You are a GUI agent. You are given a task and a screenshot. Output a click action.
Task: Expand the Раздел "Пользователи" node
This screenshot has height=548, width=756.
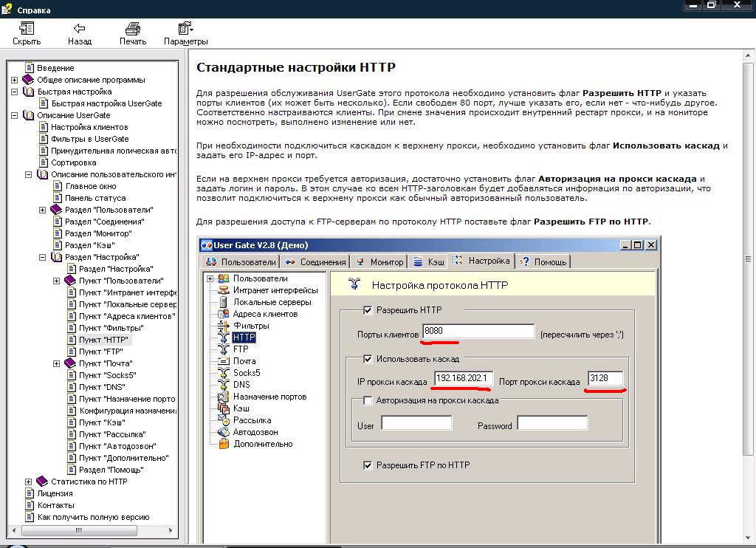click(42, 210)
